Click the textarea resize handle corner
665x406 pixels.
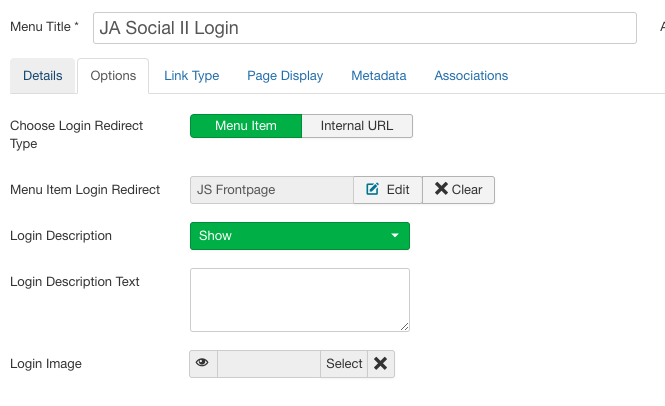click(405, 326)
